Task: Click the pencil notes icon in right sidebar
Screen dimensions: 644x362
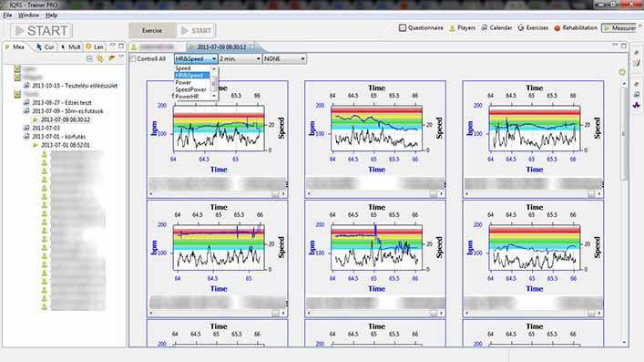Action: [x=636, y=63]
